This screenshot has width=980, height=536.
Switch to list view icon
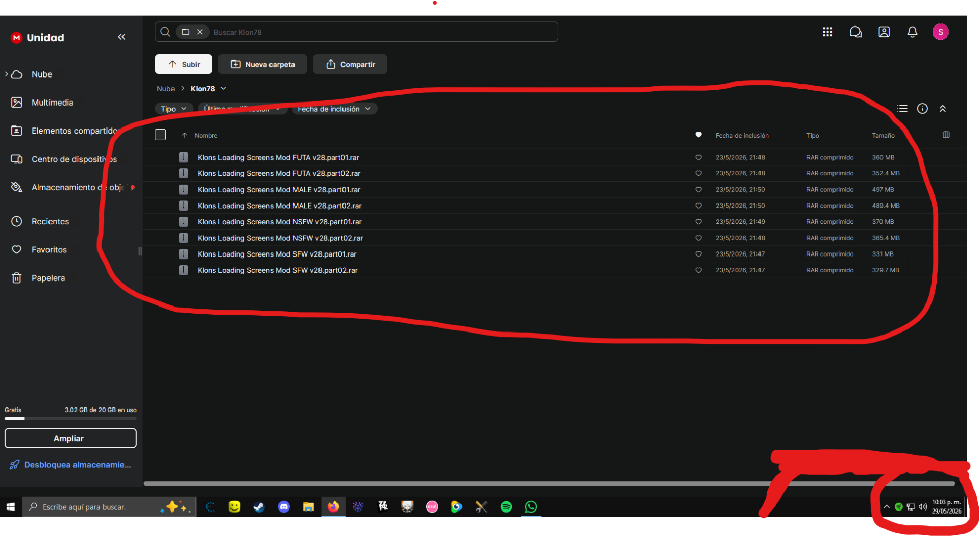(x=902, y=109)
